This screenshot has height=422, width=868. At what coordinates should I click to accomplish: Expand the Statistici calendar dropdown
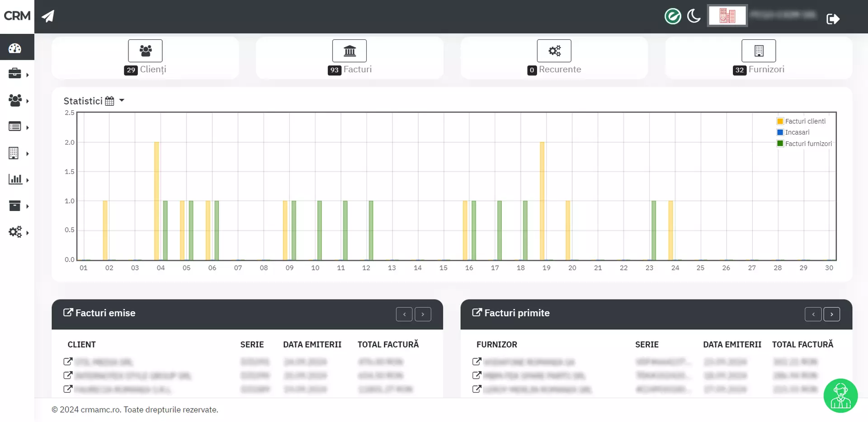point(115,101)
